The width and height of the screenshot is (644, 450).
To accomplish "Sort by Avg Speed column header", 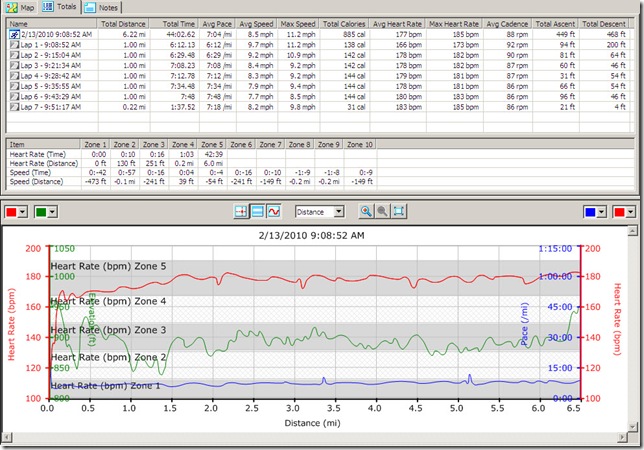I will [x=257, y=24].
